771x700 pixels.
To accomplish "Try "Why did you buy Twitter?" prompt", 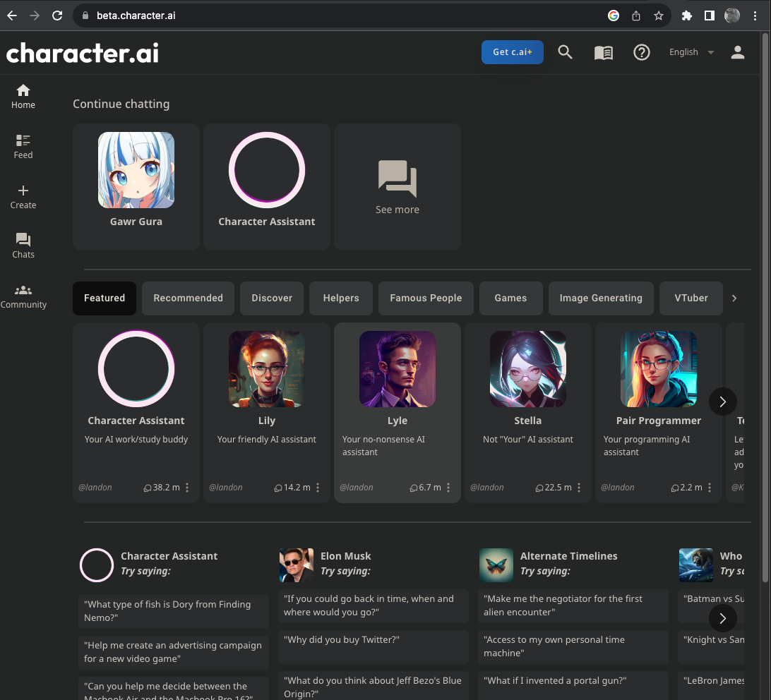I will point(373,647).
